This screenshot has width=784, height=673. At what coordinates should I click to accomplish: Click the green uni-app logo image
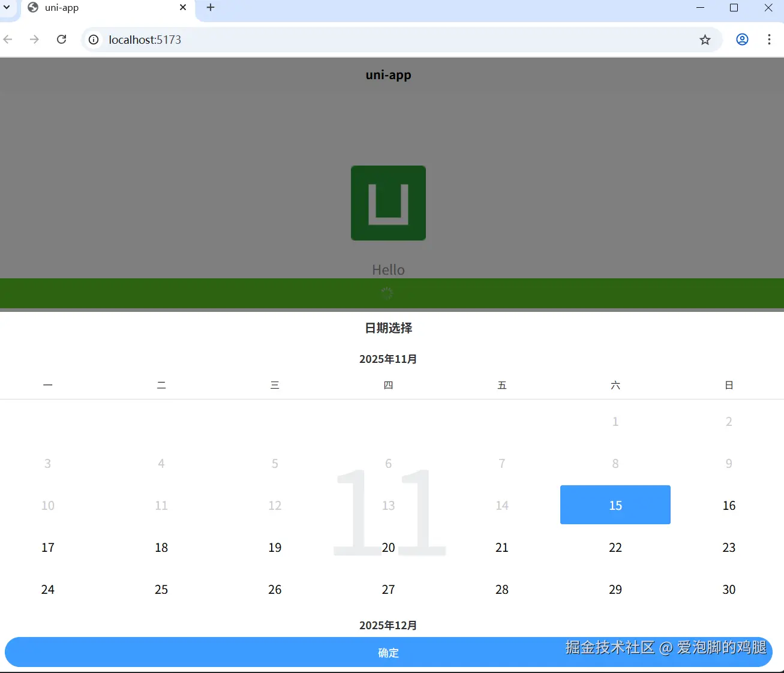pos(388,203)
